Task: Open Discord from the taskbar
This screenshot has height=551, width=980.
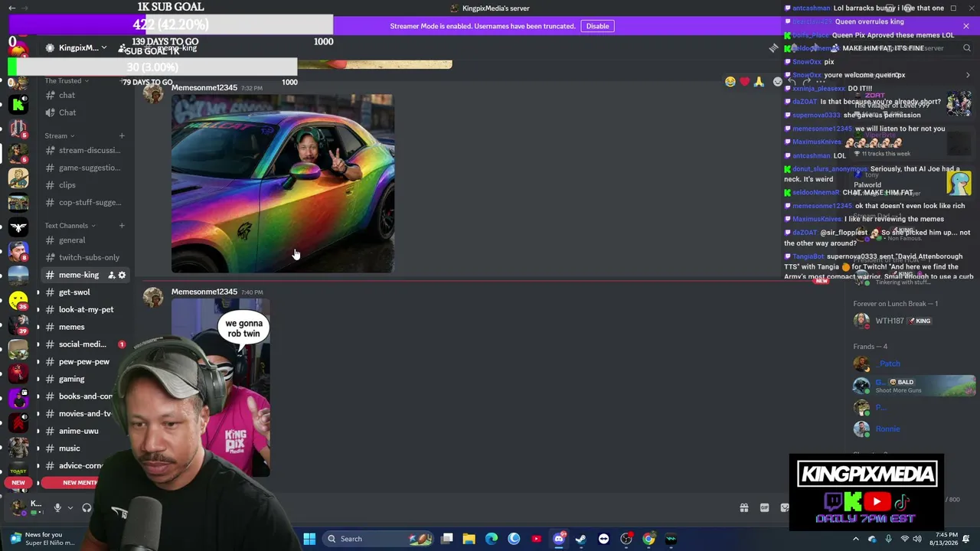Action: 559,539
